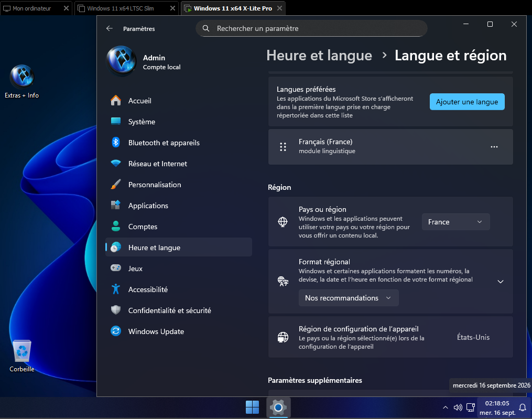
Task: Open the volume icon in system tray
Action: point(458,407)
